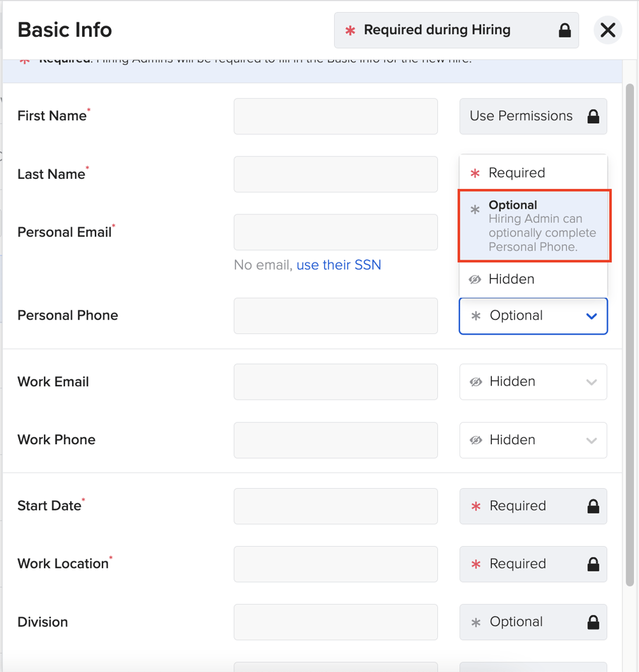Click the use their SSN link
Screen dimensions: 639x672
tap(339, 265)
